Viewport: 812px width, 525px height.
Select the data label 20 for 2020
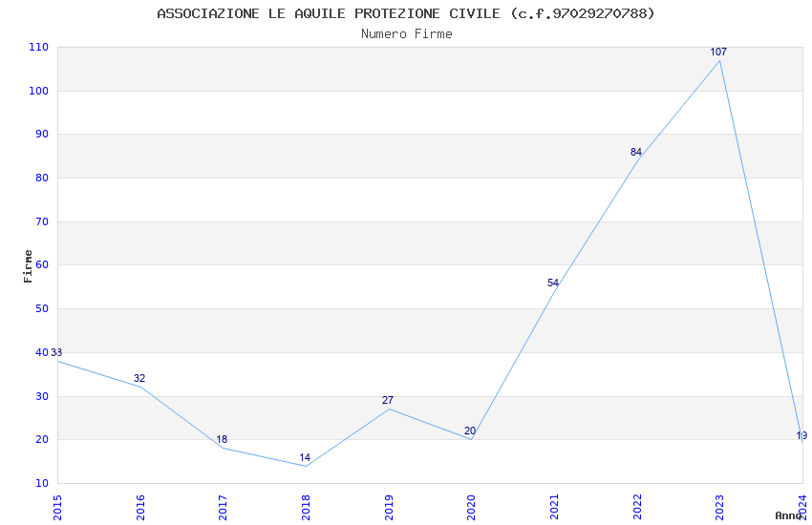[x=470, y=430]
